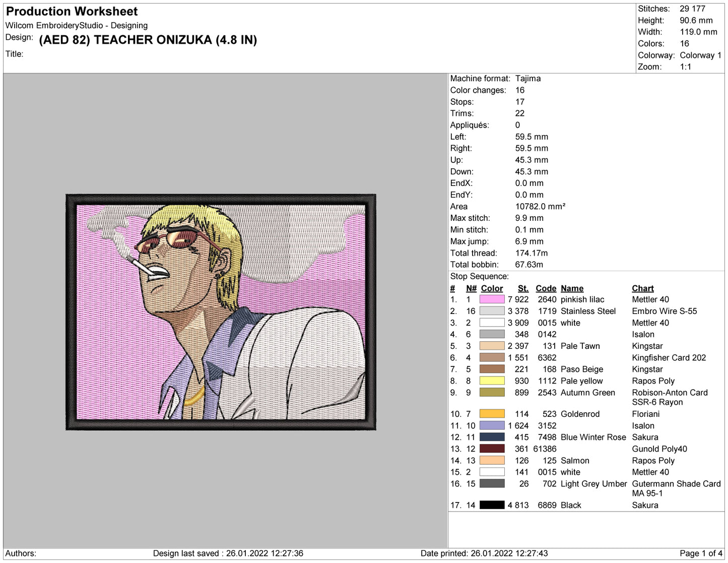728x563 pixels.
Task: Click the Total thread value '174.17m'
Action: (x=531, y=253)
